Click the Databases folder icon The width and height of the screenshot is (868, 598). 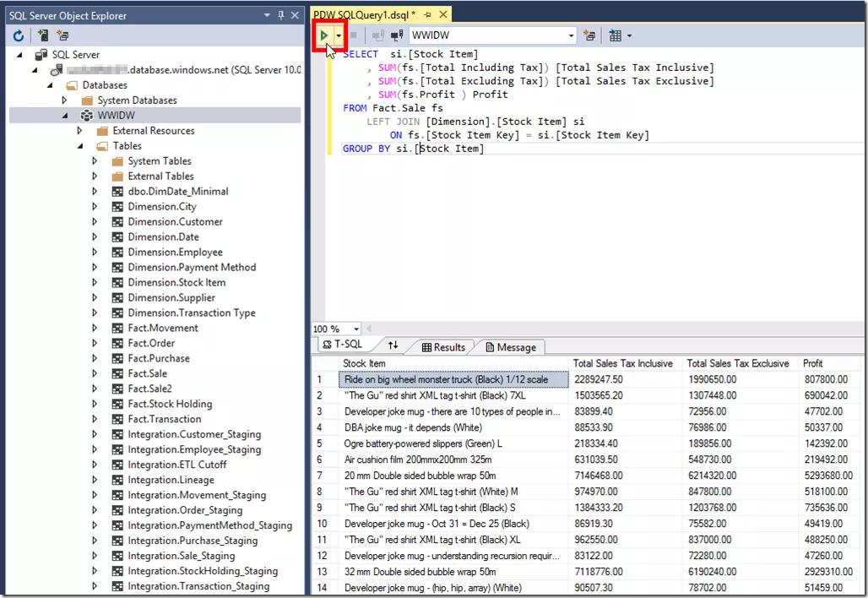[72, 85]
